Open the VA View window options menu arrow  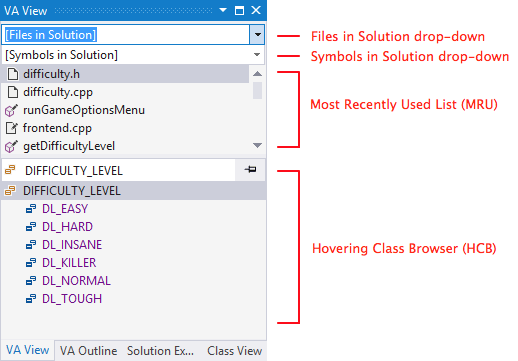pyautogui.click(x=223, y=10)
